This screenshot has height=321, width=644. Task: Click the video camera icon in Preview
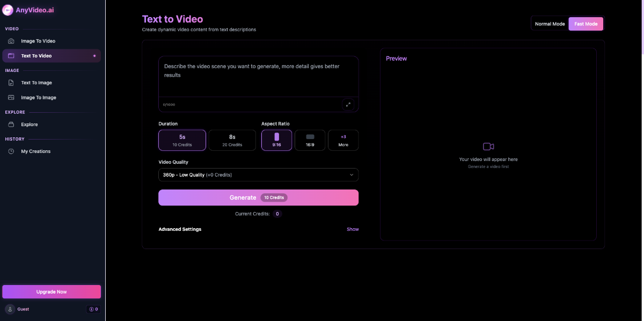point(488,147)
